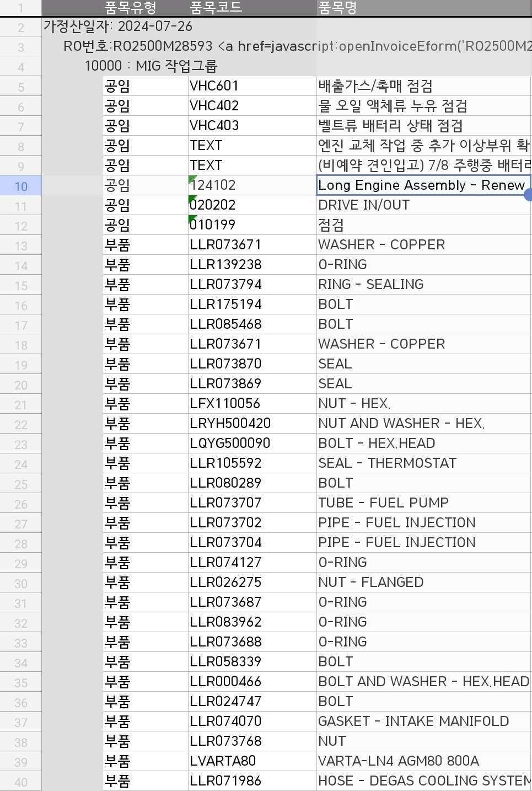Click the Long Engine Assembly - Renew cell
This screenshot has width=532, height=791.
tap(422, 185)
